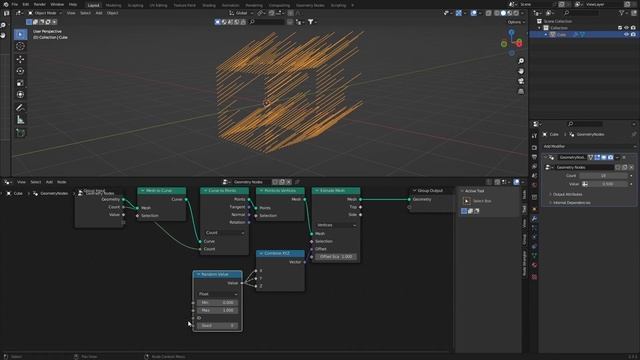This screenshot has height=360, width=640.
Task: Open the Object Mode dropdown
Action: [44, 13]
